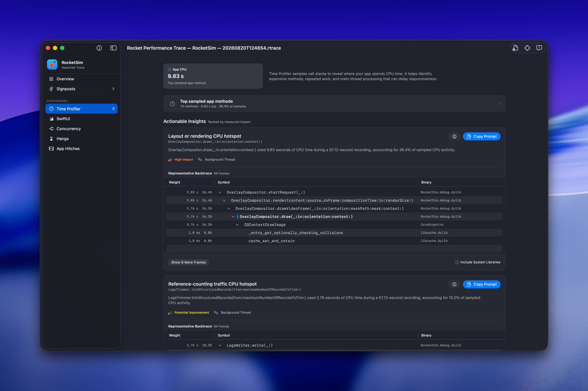This screenshot has width=588, height=391.
Task: Click the RocketSim app icon
Action: coord(52,65)
